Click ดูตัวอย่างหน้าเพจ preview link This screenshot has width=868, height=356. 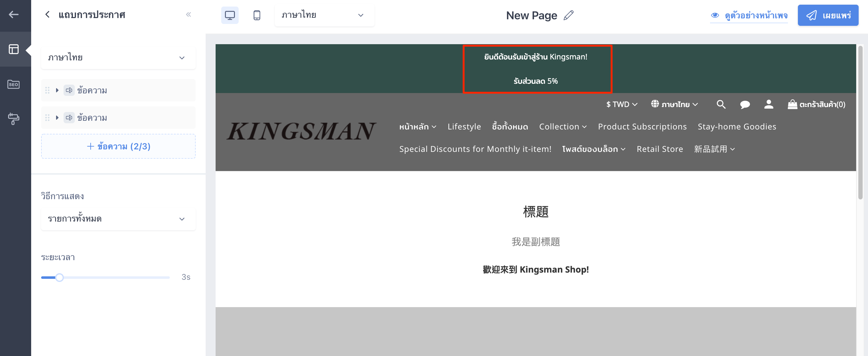[749, 16]
